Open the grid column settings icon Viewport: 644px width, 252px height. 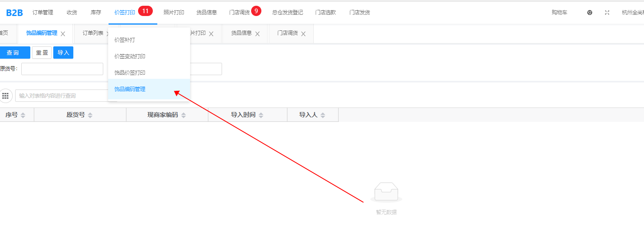5,96
